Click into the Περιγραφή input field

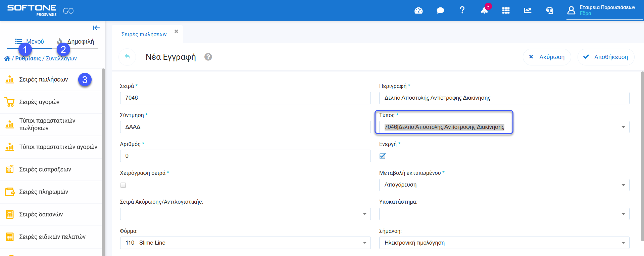click(x=504, y=98)
